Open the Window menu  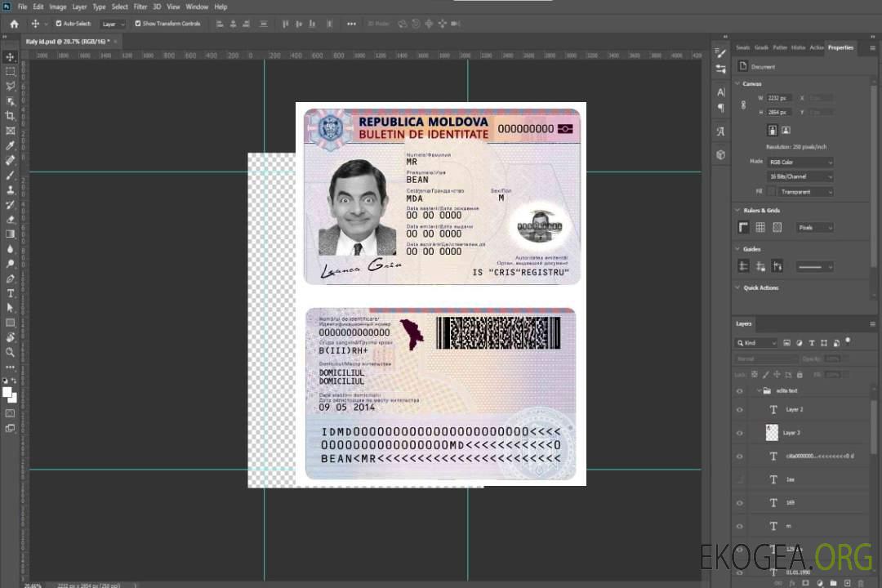(197, 7)
